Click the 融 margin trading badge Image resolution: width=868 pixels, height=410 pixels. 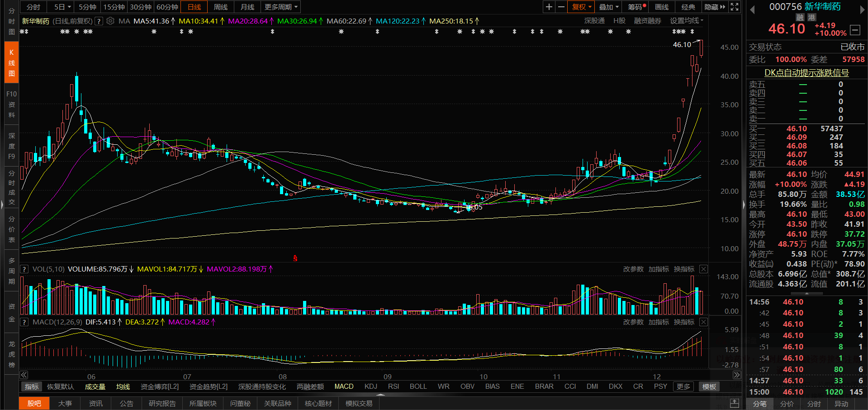point(800,17)
